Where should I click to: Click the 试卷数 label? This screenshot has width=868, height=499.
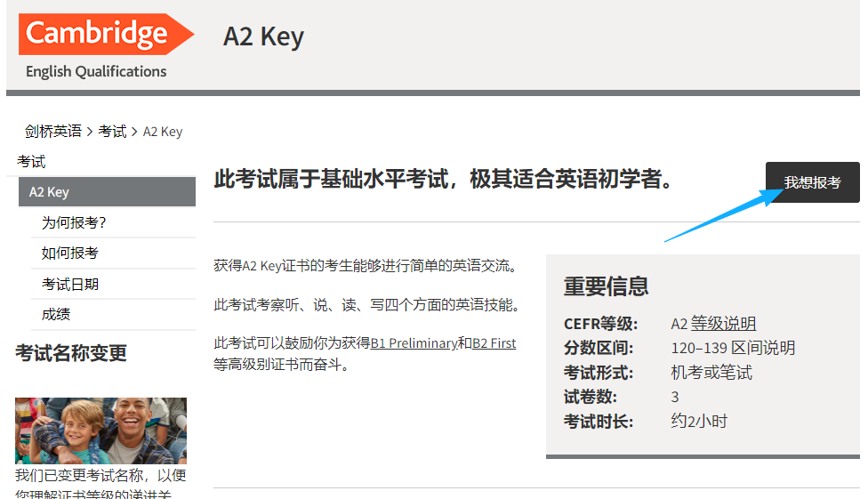click(x=591, y=397)
